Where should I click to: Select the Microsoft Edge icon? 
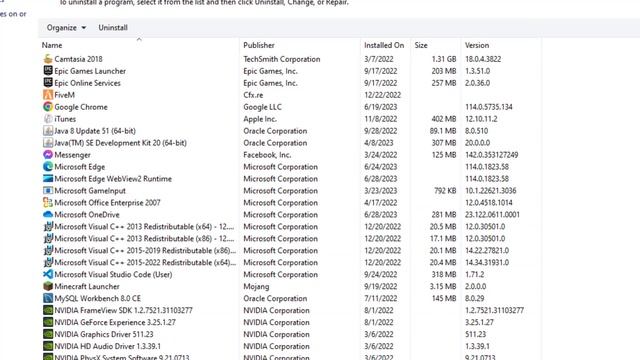tap(48, 167)
